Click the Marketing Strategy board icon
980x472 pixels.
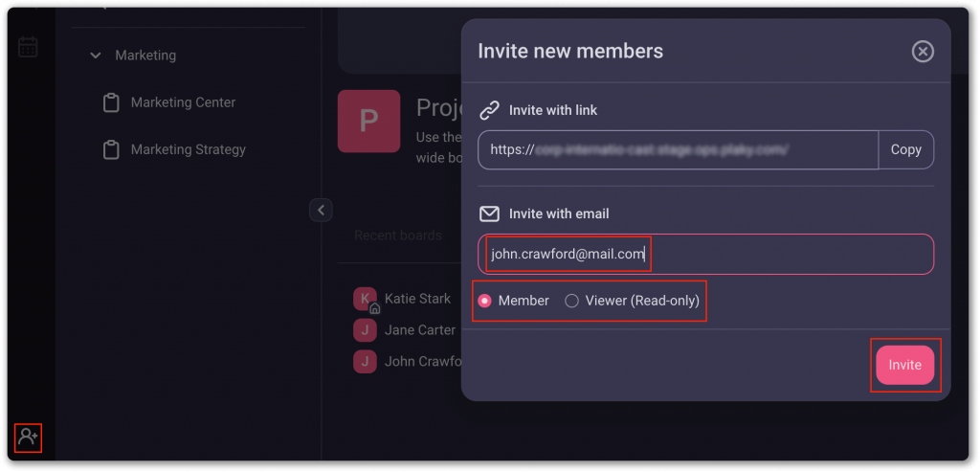pos(111,149)
